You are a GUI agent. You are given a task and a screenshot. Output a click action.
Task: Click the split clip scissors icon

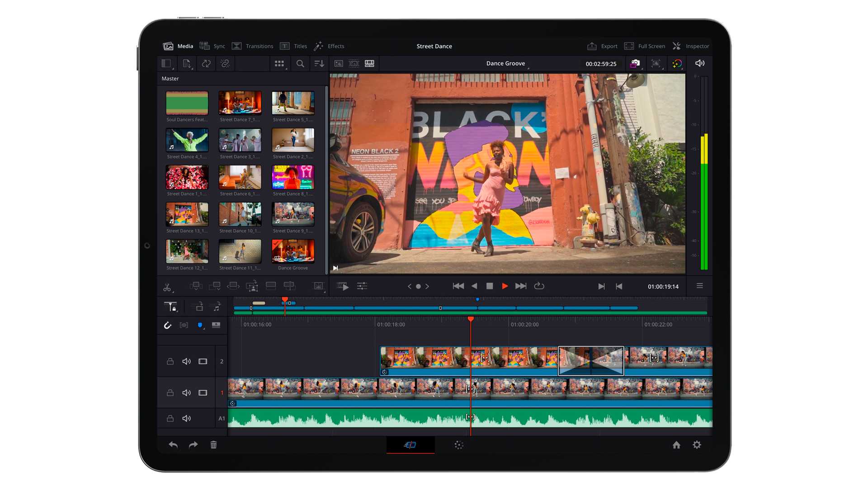(x=167, y=287)
